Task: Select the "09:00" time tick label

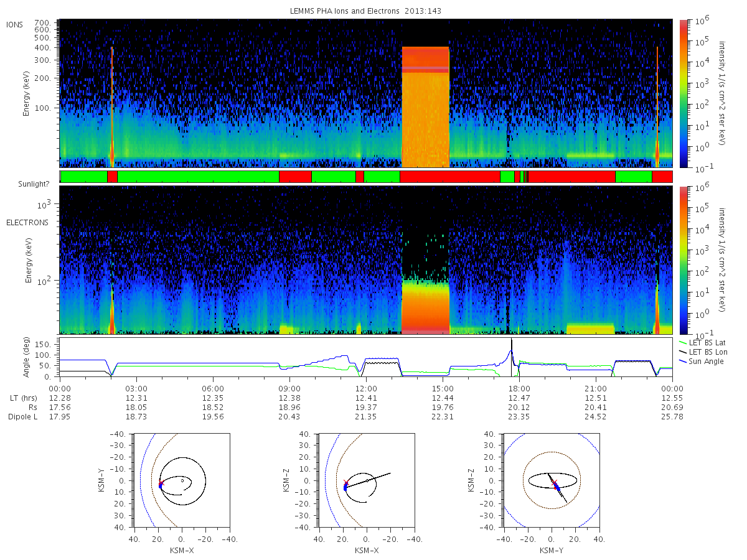Action: click(289, 388)
